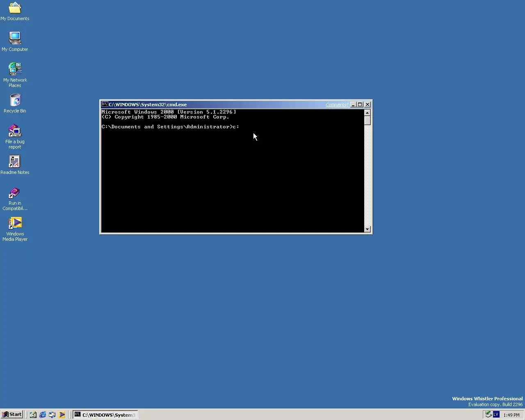Click the Microsoft Windows 2000 version line
The height and width of the screenshot is (420, 525).
[169, 112]
